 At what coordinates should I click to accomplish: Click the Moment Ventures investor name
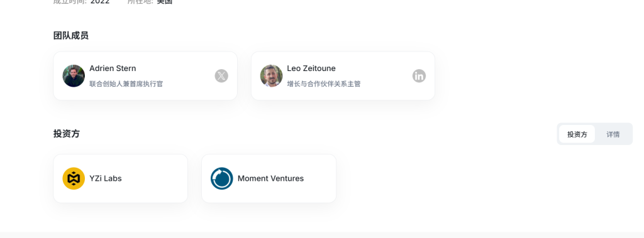coord(270,178)
